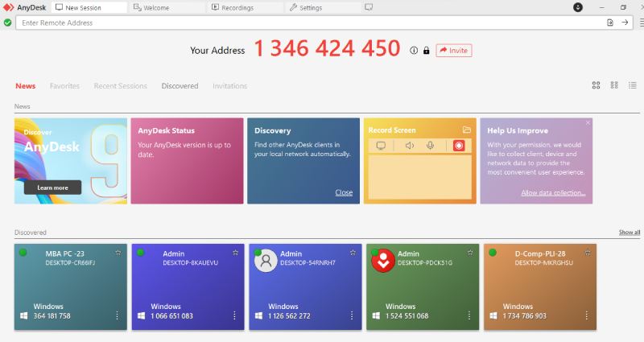Open recordings folder icon on Record Screen card
Image resolution: width=644 pixels, height=342 pixels.
pyautogui.click(x=467, y=130)
